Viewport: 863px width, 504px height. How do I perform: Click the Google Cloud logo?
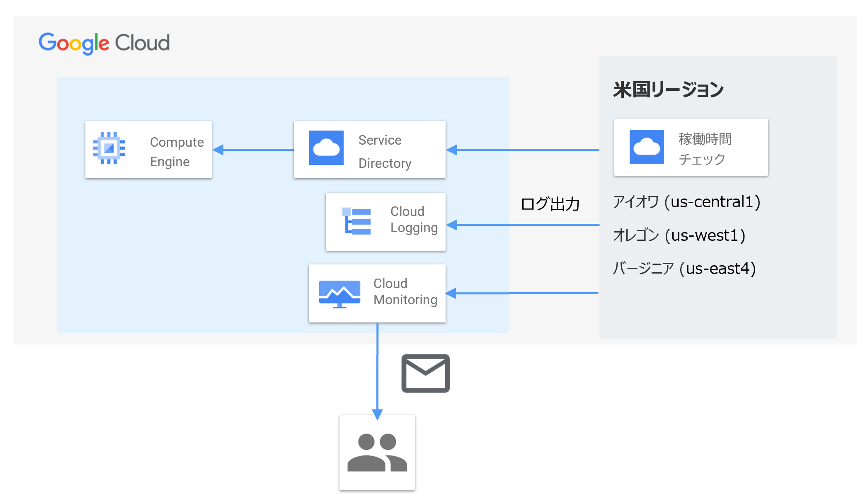coord(104,43)
